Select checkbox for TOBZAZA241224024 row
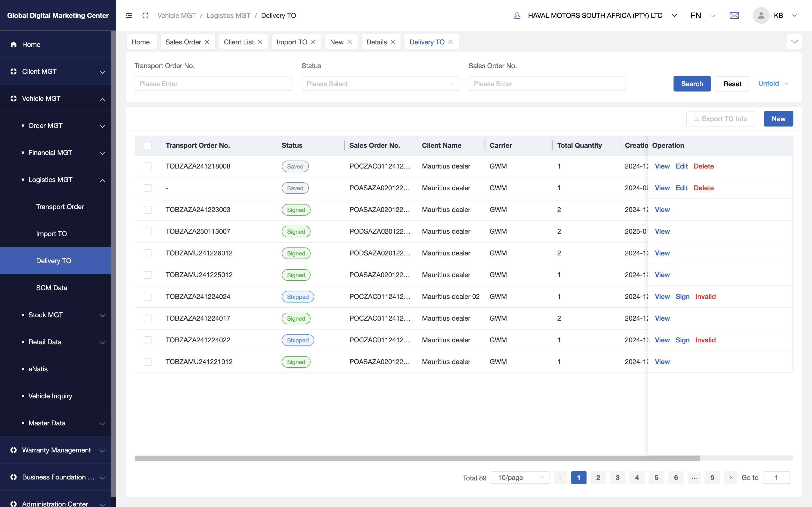This screenshot has height=507, width=812. (148, 296)
